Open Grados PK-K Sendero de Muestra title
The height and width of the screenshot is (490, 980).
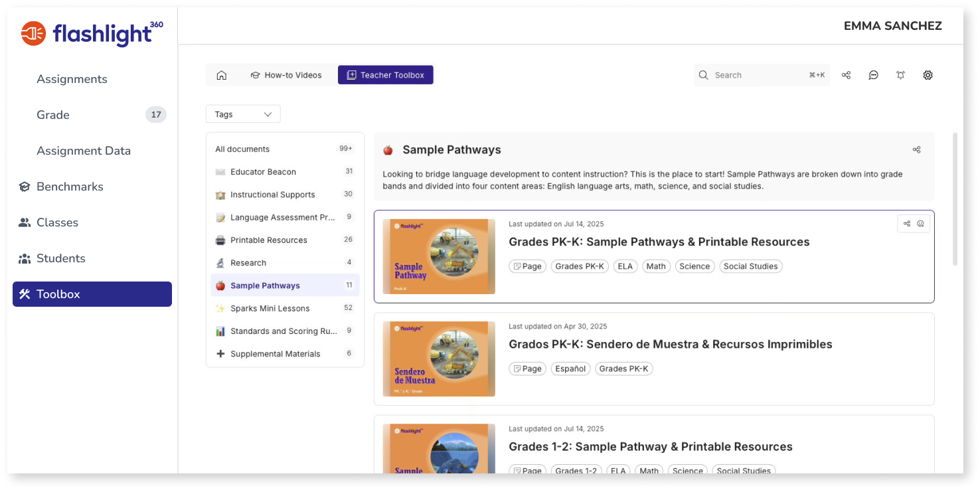point(670,344)
